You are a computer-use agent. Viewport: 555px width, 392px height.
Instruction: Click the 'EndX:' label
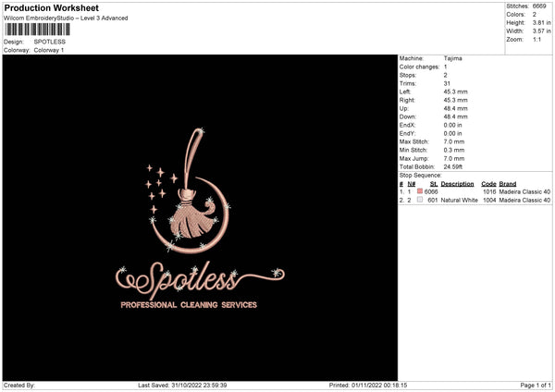point(407,125)
